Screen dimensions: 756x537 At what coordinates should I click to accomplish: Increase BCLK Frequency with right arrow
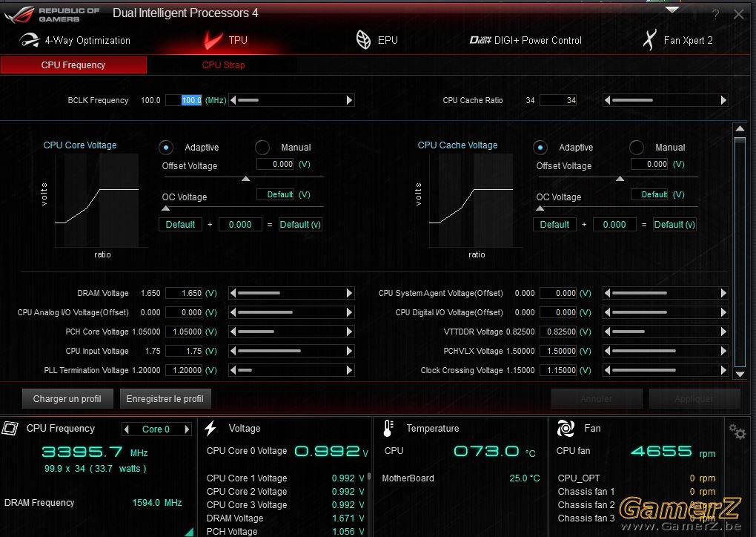350,100
